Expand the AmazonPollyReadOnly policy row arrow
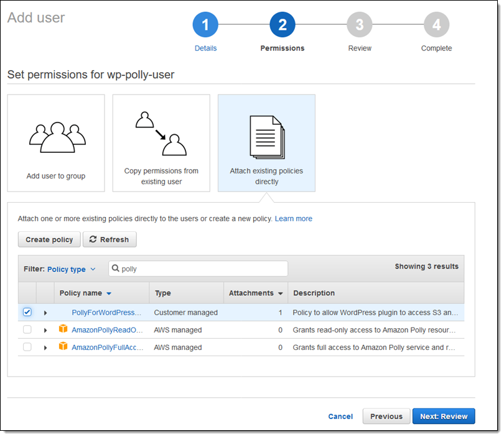Image resolution: width=504 pixels, height=437 pixels. [45, 330]
